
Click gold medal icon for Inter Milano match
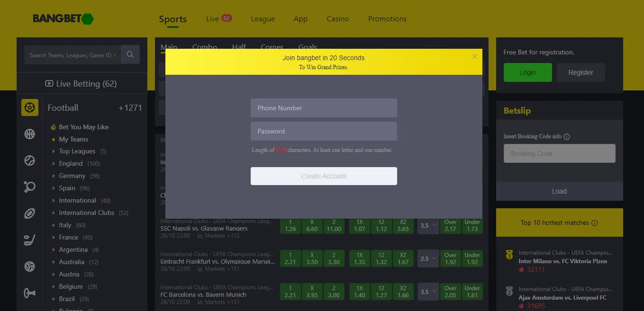click(x=509, y=255)
